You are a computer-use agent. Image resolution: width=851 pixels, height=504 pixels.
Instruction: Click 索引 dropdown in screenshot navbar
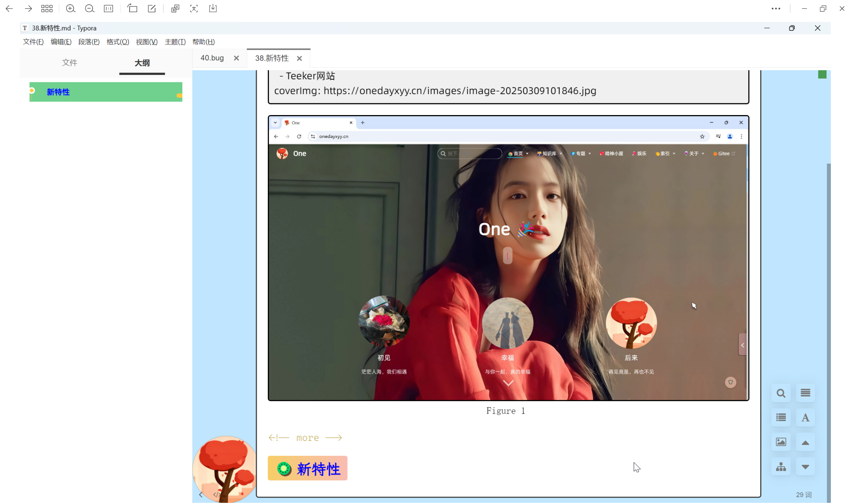click(x=665, y=154)
